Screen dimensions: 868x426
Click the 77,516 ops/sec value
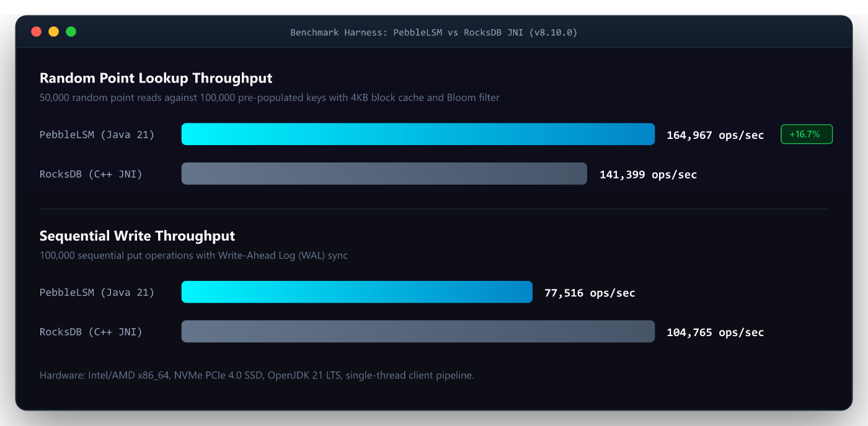[590, 293]
